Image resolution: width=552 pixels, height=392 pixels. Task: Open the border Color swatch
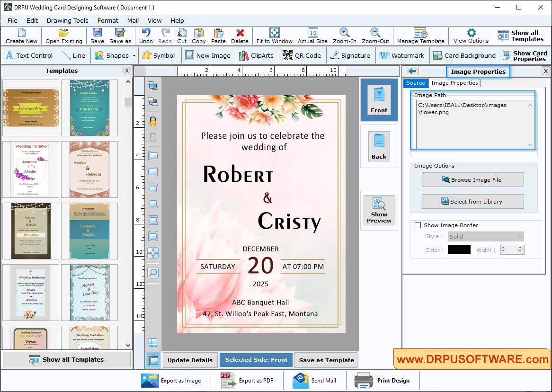pos(458,249)
